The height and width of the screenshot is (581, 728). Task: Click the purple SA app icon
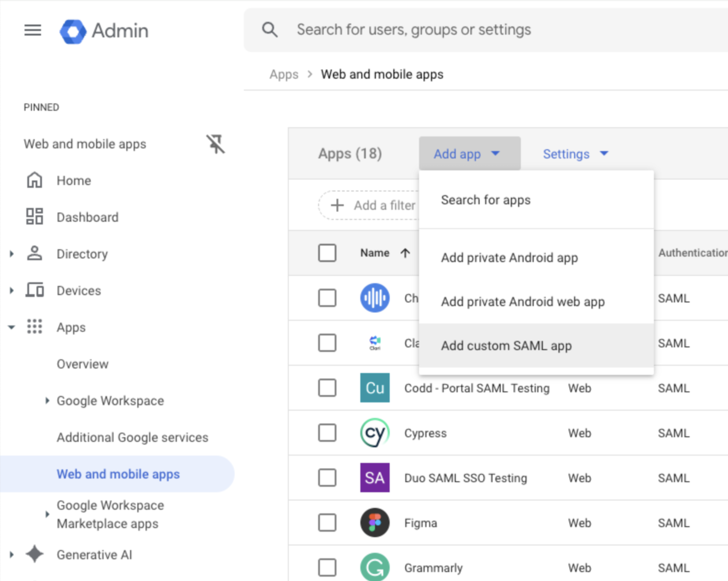point(375,478)
